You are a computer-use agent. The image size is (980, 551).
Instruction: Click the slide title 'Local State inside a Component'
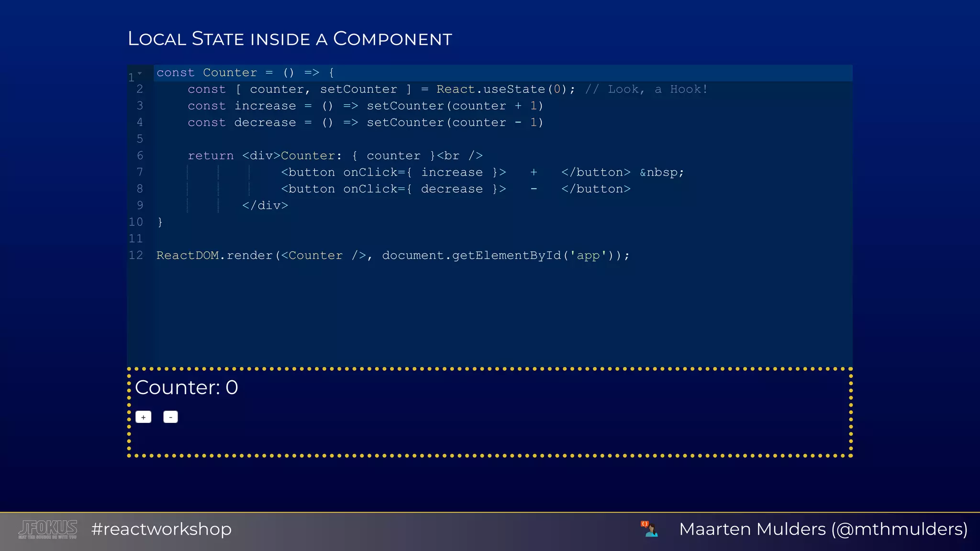(x=290, y=39)
